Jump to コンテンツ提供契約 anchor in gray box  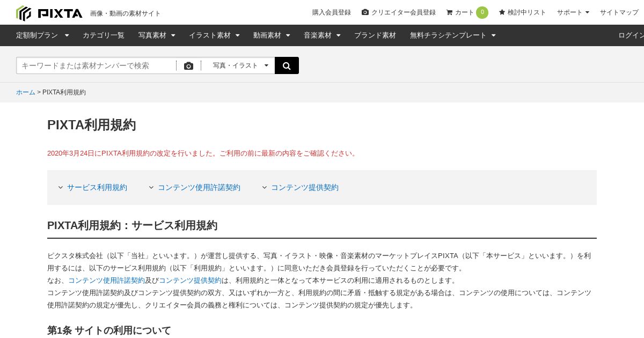point(305,187)
